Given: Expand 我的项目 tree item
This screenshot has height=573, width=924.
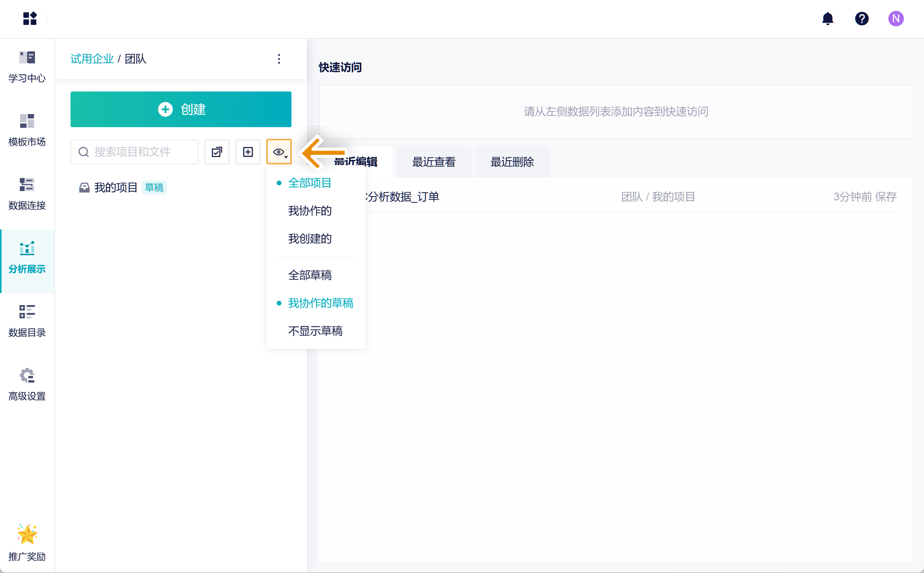Looking at the screenshot, I should pos(115,188).
